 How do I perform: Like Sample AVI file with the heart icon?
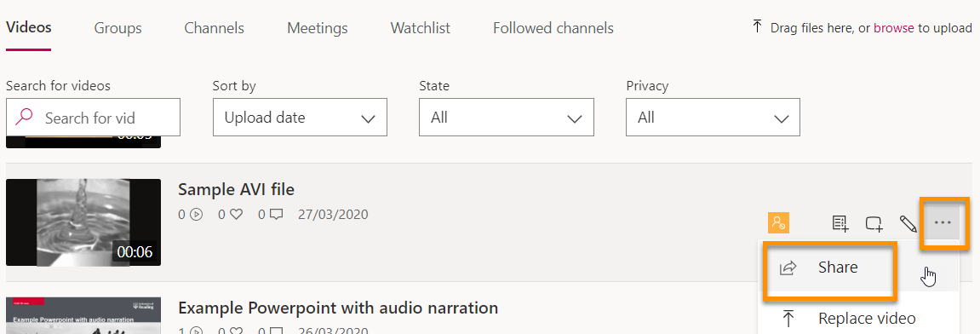coord(236,215)
